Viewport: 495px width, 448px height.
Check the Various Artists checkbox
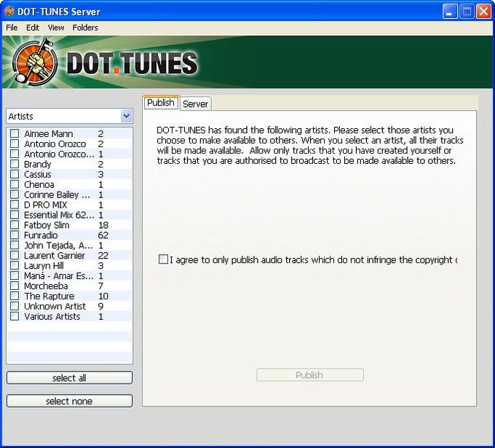(x=15, y=316)
